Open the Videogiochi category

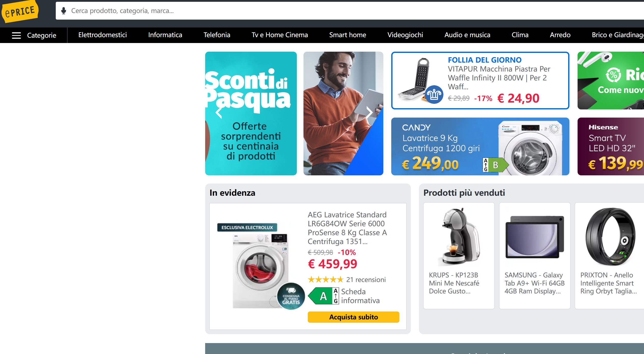tap(405, 35)
